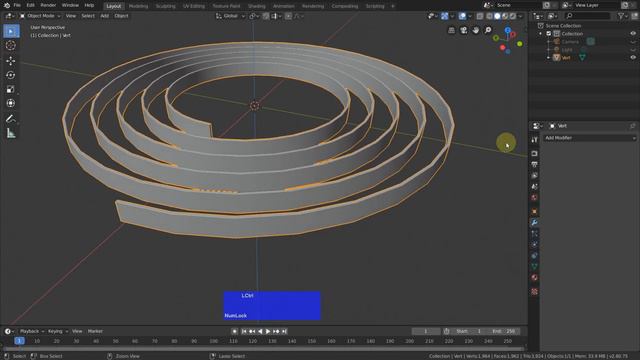
Task: Switch to the Sculpting workspace tab
Action: [166, 6]
